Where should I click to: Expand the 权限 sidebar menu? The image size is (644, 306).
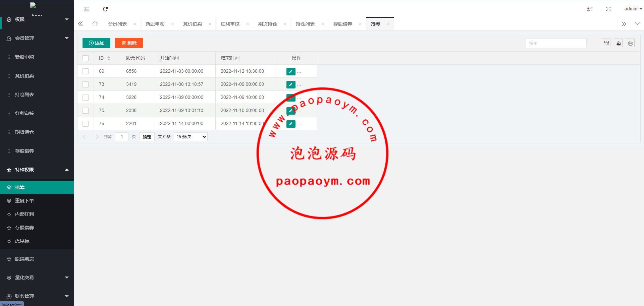pos(37,19)
